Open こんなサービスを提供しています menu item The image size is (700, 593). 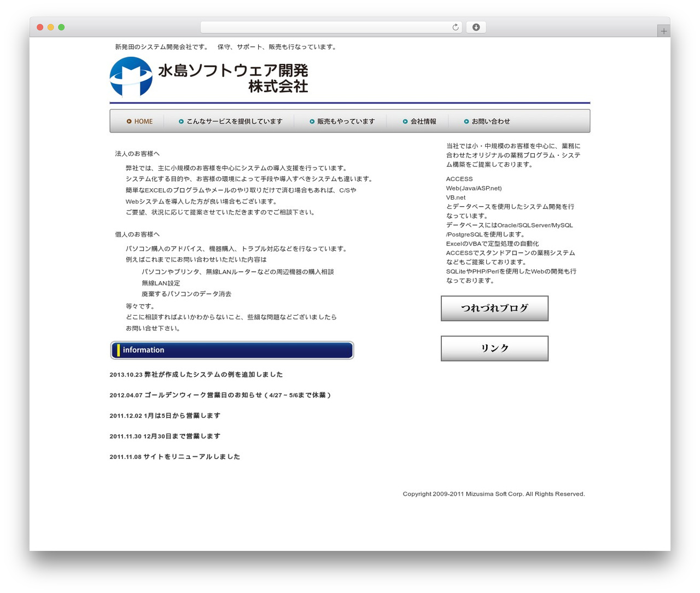230,121
